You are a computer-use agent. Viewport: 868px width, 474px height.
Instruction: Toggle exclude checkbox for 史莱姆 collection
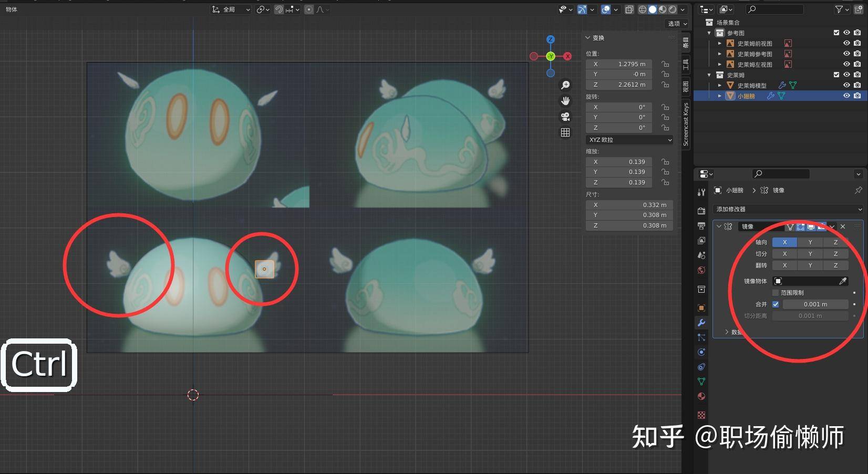click(836, 75)
